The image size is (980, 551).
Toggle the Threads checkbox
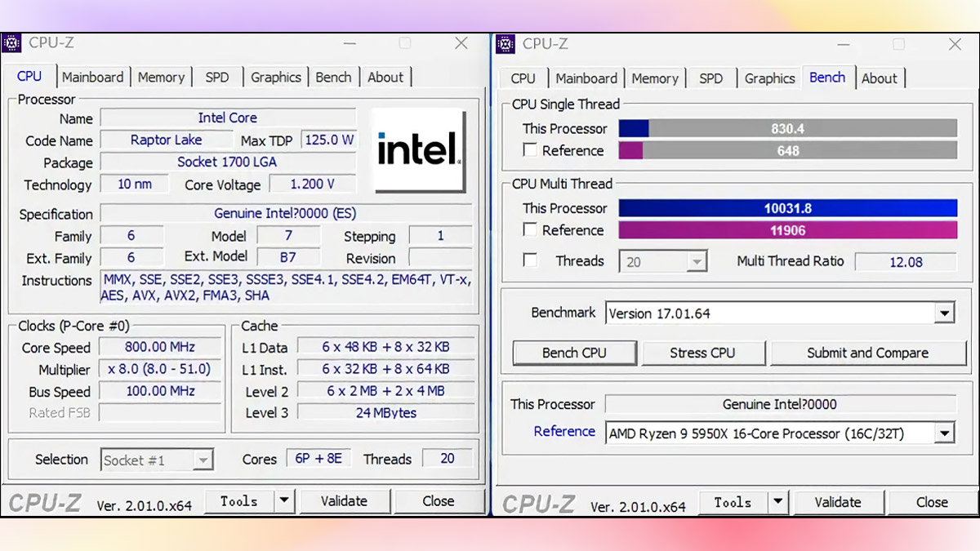coord(530,260)
